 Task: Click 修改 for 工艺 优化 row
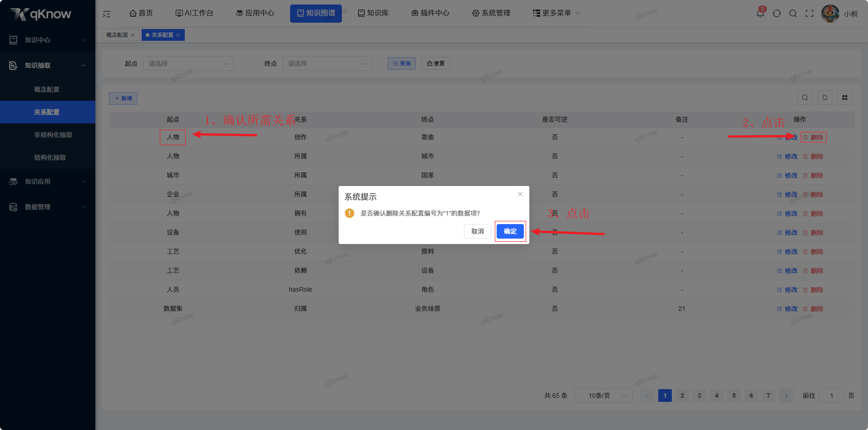coord(787,252)
